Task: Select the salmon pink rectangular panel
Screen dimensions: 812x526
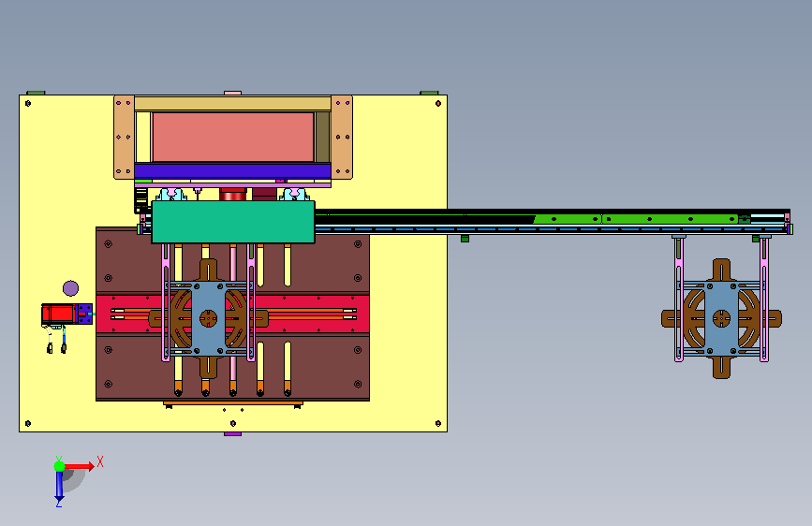Action: click(233, 138)
